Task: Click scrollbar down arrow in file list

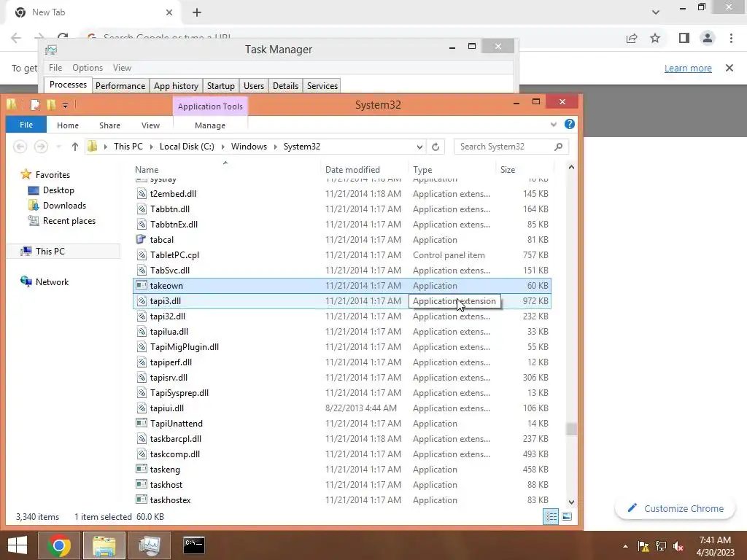Action: pyautogui.click(x=571, y=502)
